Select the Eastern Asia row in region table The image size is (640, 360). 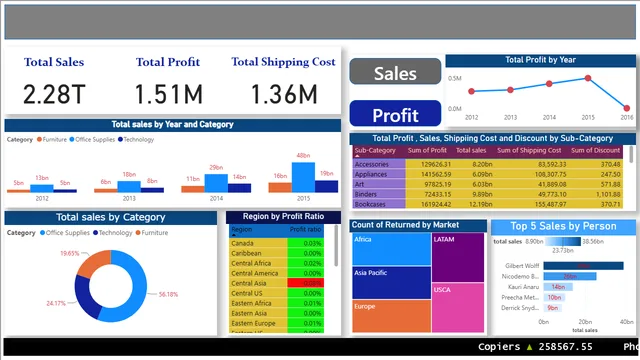click(277, 313)
